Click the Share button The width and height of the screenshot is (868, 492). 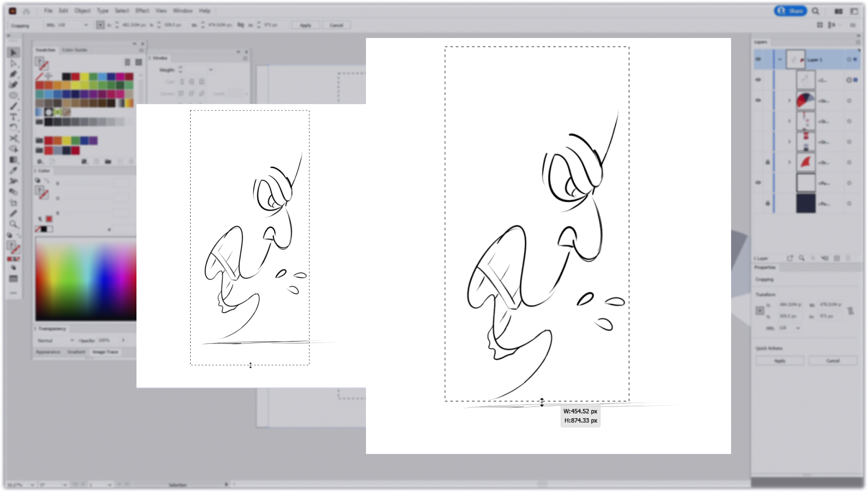(791, 11)
